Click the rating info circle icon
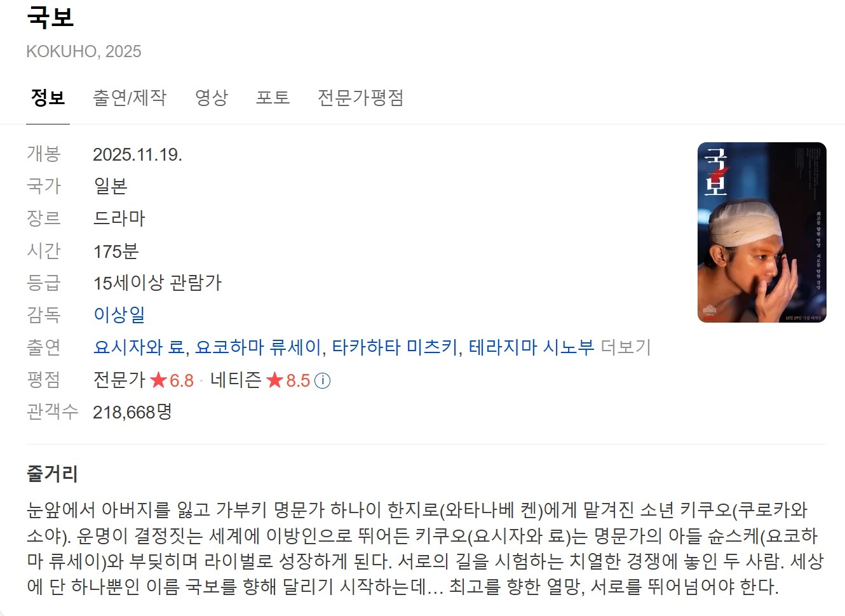 tap(323, 381)
